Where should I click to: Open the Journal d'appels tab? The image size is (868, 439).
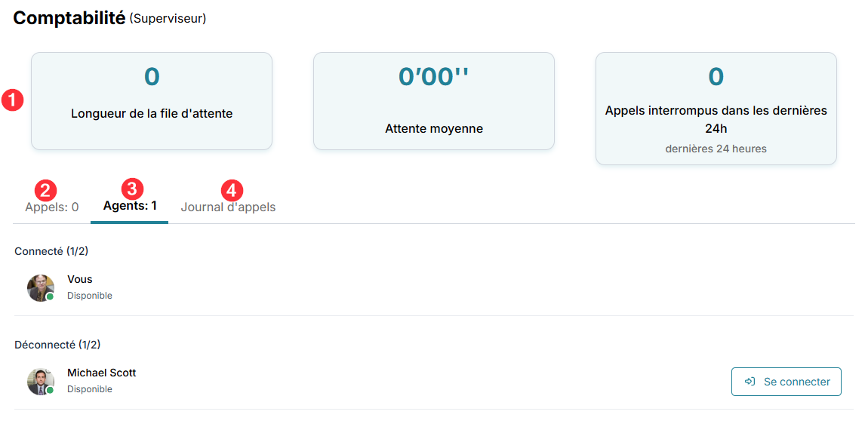[228, 207]
